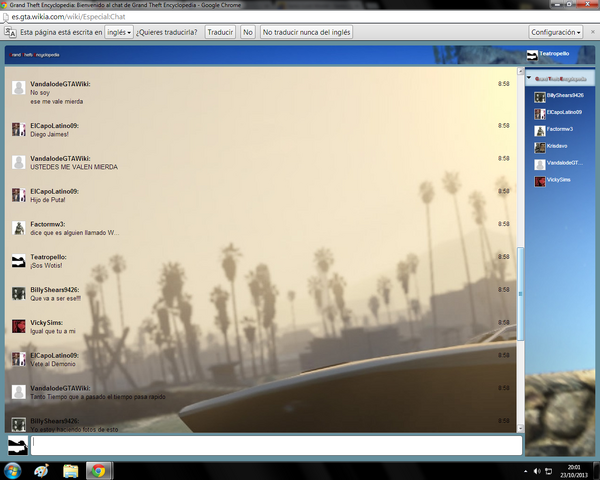The height and width of the screenshot is (480, 600).
Task: Click your avatar next to the message box
Action: pyautogui.click(x=18, y=446)
